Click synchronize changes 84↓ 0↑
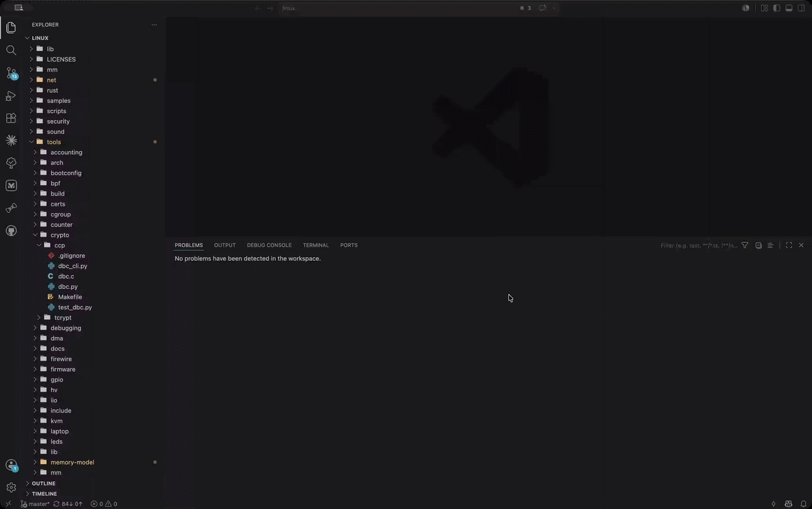 coord(68,504)
